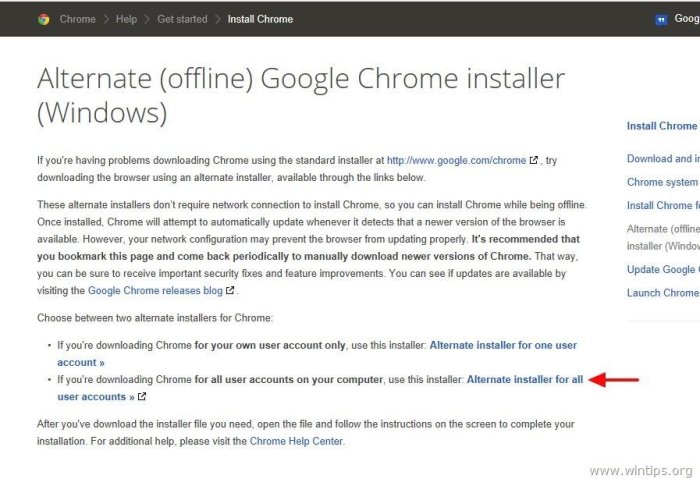Open Update Google sidebar link
This screenshot has height=479, width=700.
pos(663,270)
